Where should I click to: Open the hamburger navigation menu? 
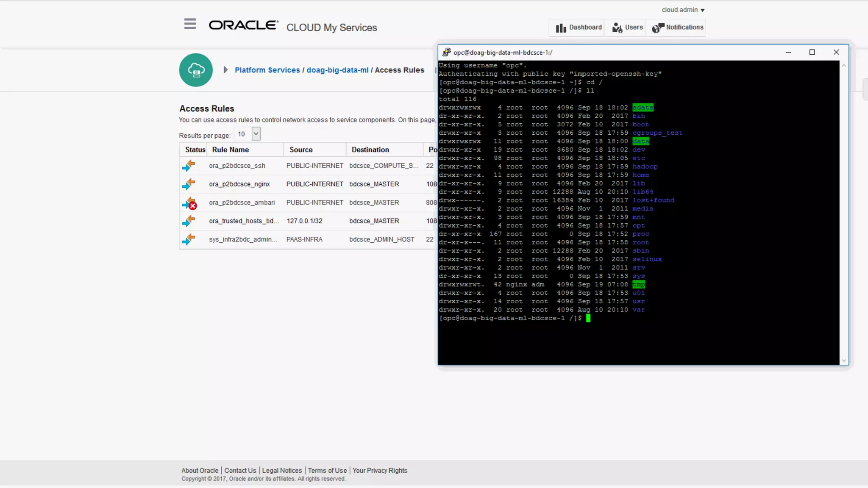coord(190,24)
